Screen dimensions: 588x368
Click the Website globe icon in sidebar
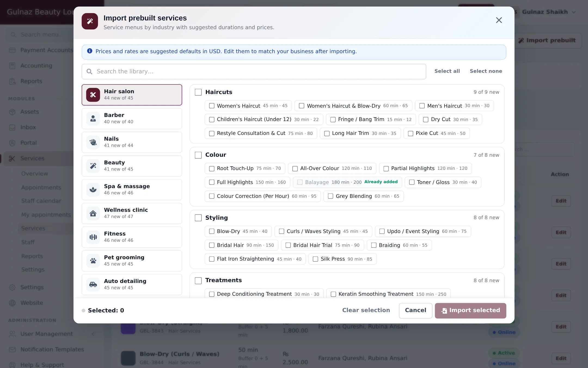(12, 303)
